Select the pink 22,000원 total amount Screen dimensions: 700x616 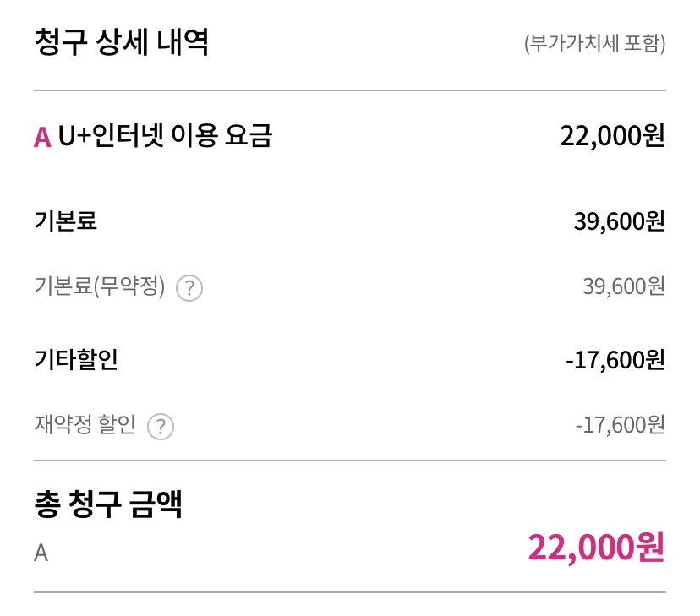point(596,548)
